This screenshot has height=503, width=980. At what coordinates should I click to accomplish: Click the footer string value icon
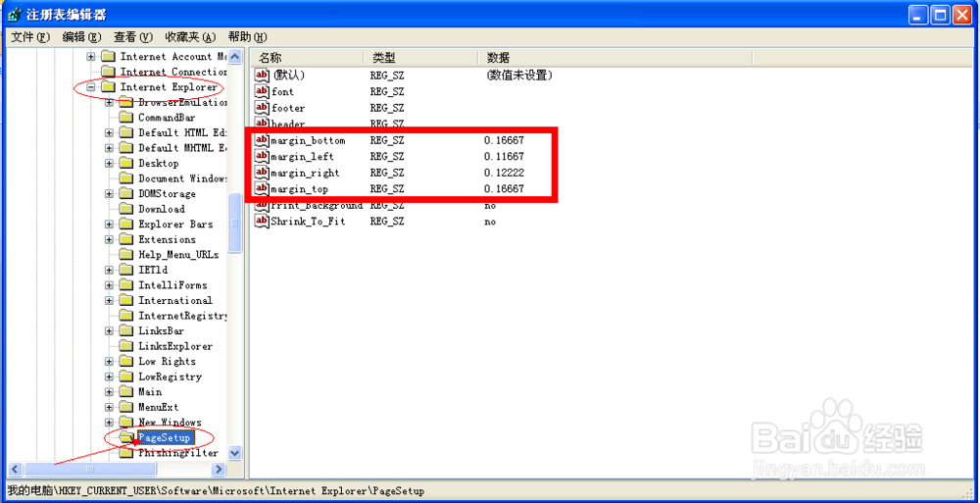click(x=262, y=108)
